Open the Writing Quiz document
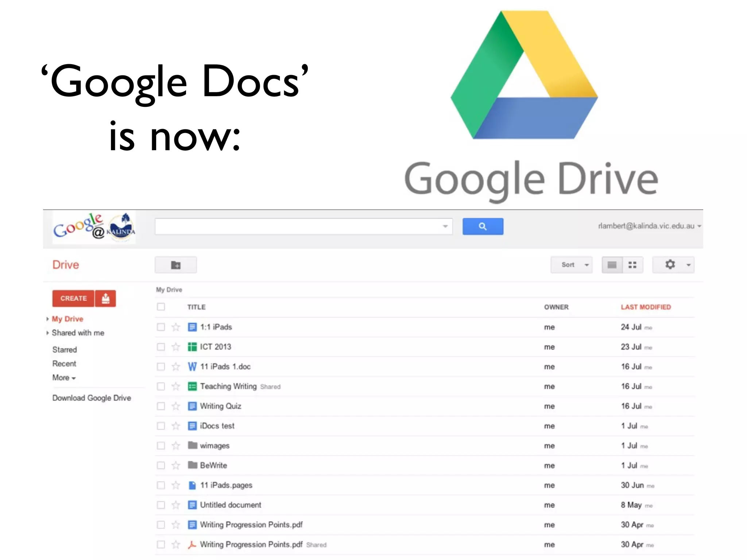Viewport: 747px width, 560px height. (x=221, y=406)
